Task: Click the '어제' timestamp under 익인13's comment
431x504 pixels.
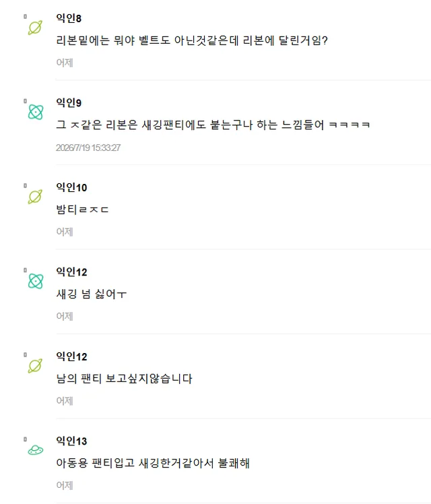Action: pos(65,485)
